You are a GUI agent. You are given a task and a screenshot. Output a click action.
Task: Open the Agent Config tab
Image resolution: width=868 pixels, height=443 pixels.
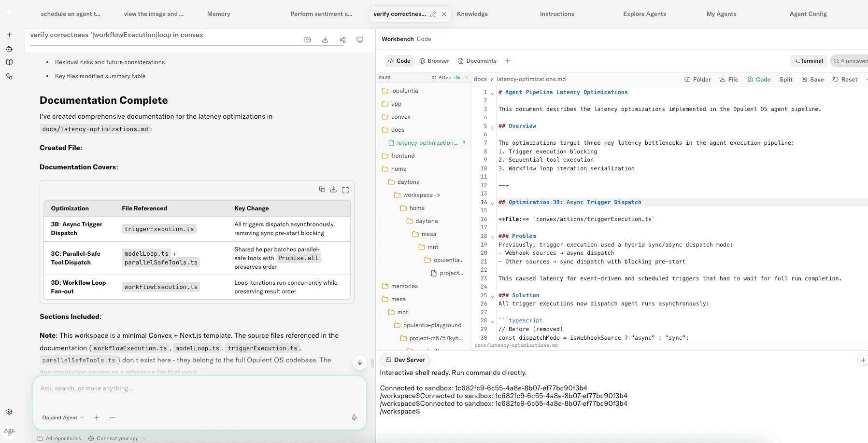coord(808,14)
